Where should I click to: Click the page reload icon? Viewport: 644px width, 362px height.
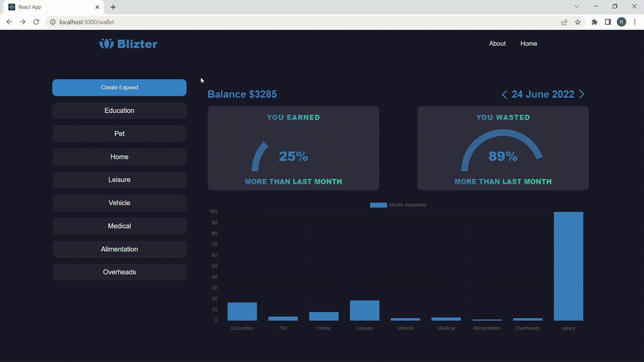(36, 22)
